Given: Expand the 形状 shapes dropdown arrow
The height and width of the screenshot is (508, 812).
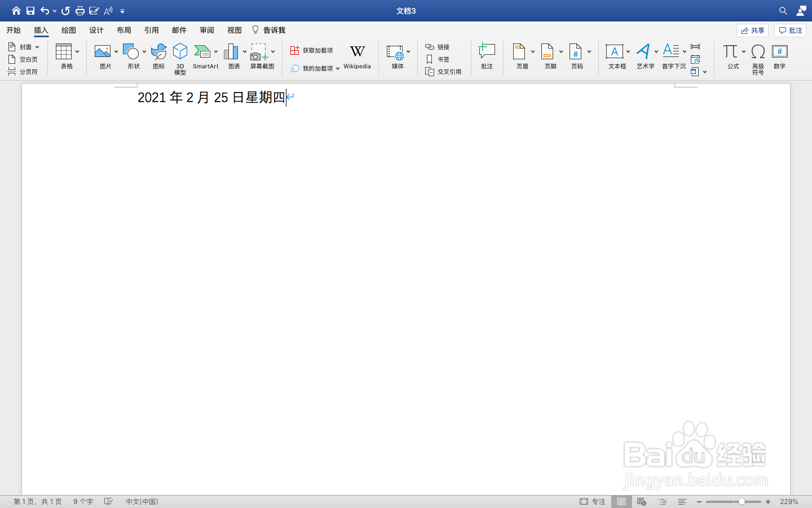Looking at the screenshot, I should pos(144,51).
